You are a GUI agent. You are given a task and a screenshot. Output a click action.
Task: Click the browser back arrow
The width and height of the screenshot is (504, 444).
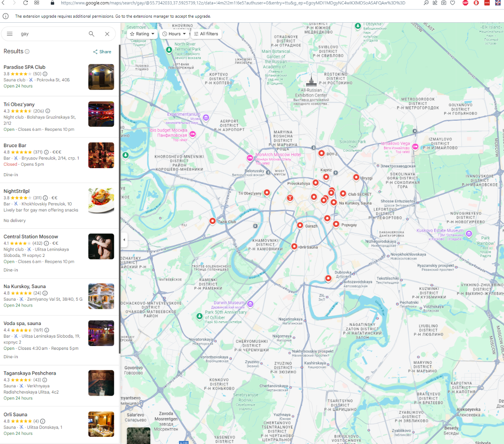click(x=3, y=3)
